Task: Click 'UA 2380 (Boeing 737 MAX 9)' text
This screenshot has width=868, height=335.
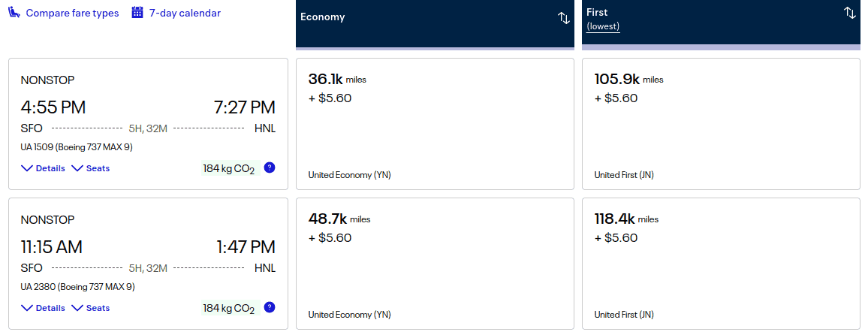Action: (x=77, y=287)
